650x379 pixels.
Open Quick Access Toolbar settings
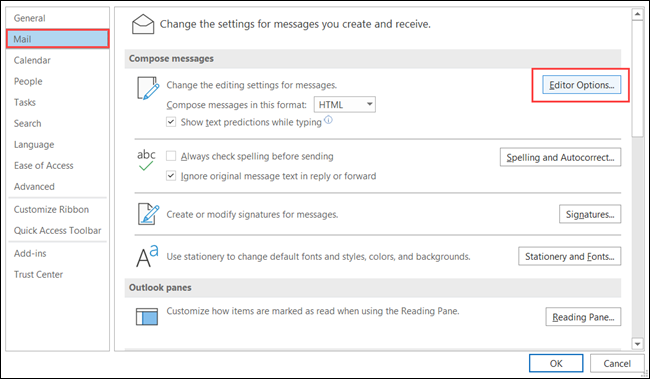58,231
